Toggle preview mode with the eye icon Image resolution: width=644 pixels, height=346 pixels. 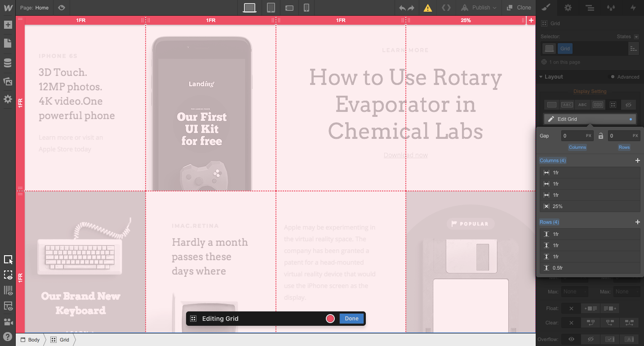62,8
